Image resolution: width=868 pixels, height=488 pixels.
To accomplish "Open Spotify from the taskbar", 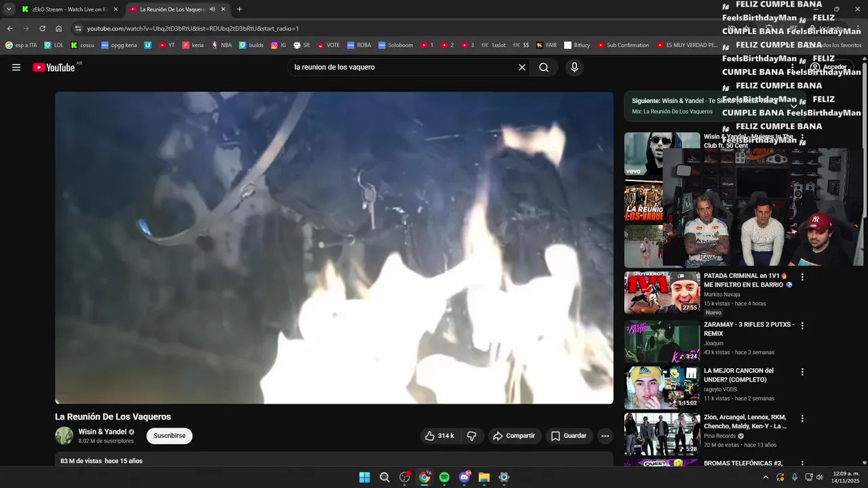I will tap(444, 477).
